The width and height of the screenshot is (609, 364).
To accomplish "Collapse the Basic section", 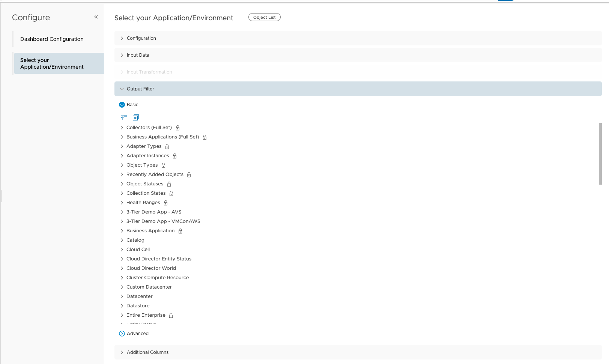I will click(x=122, y=105).
